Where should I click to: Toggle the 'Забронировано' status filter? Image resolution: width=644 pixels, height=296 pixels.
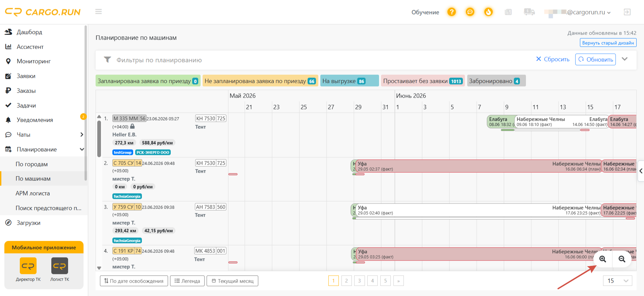pyautogui.click(x=496, y=81)
